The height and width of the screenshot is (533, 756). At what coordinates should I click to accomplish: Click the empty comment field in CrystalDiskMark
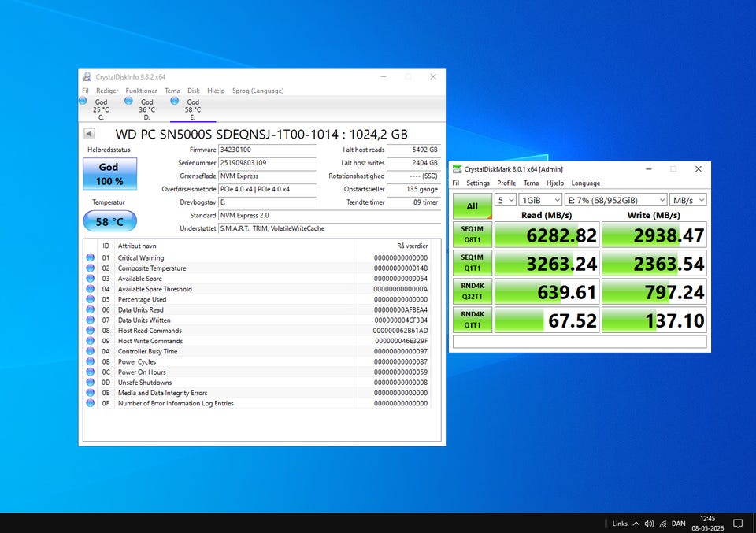point(580,342)
